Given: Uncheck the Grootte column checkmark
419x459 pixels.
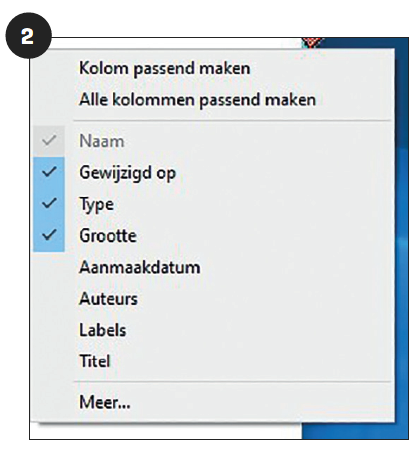Looking at the screenshot, I should 49,235.
